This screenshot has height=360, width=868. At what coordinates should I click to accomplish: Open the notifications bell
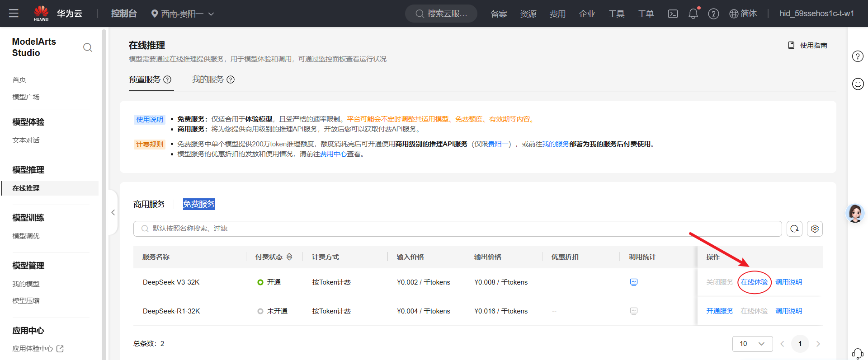[x=693, y=14]
